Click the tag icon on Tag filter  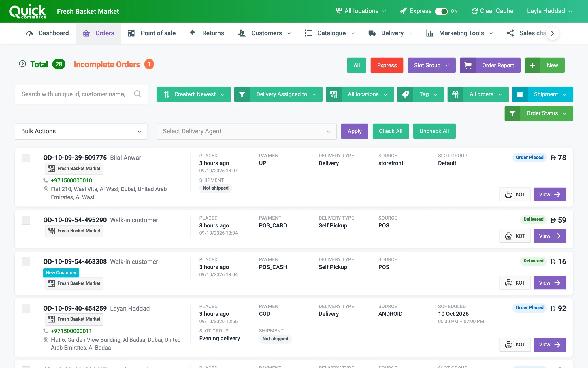pyautogui.click(x=405, y=94)
